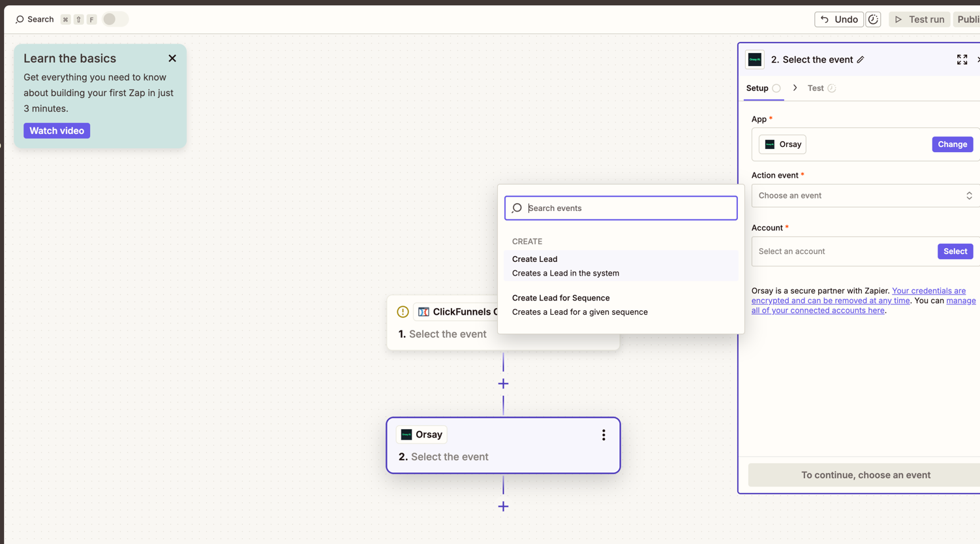Click the chevron between Setup and Test
Image resolution: width=980 pixels, height=544 pixels.
tap(795, 88)
